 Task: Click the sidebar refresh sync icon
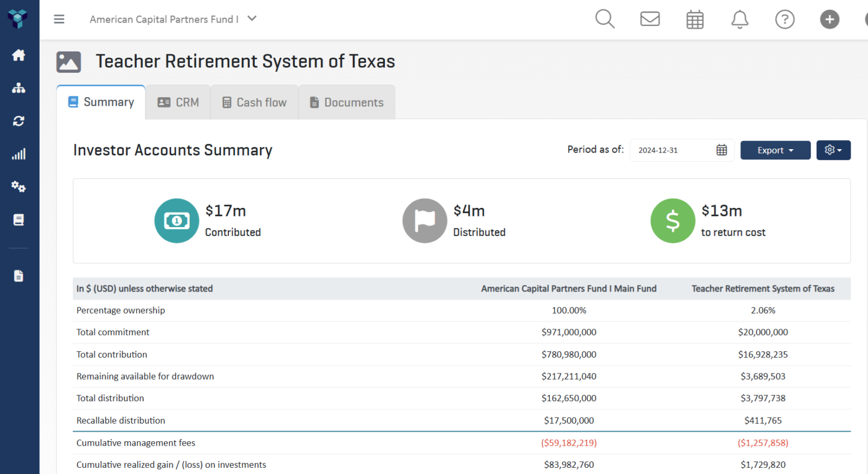[19, 121]
